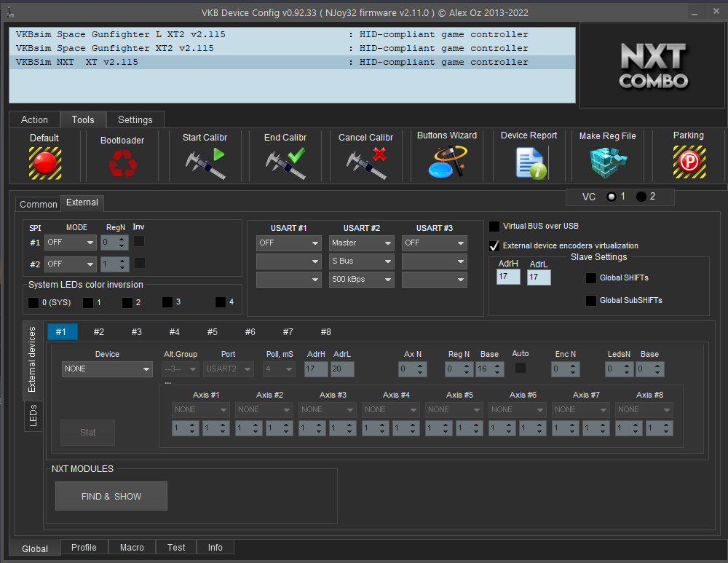Click the FIND & SHOW button
Screen dimensions: 728x563
(111, 496)
